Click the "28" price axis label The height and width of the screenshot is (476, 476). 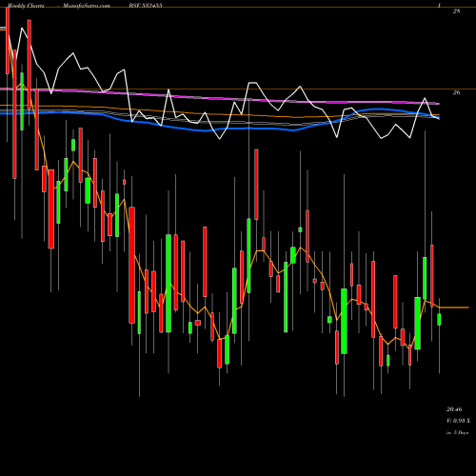456,11
